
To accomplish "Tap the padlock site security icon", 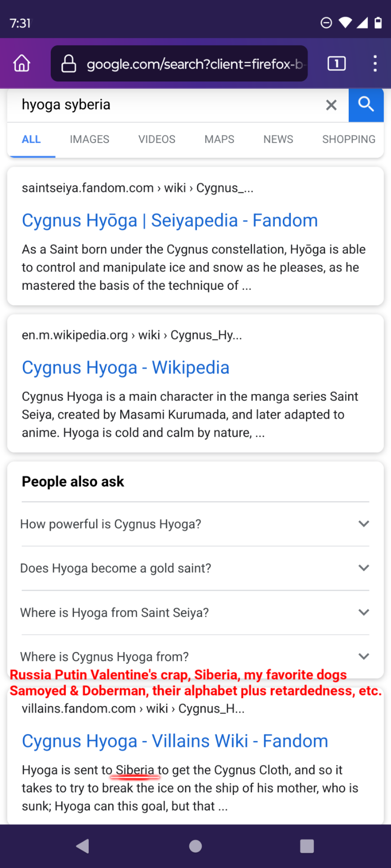I will [x=68, y=64].
